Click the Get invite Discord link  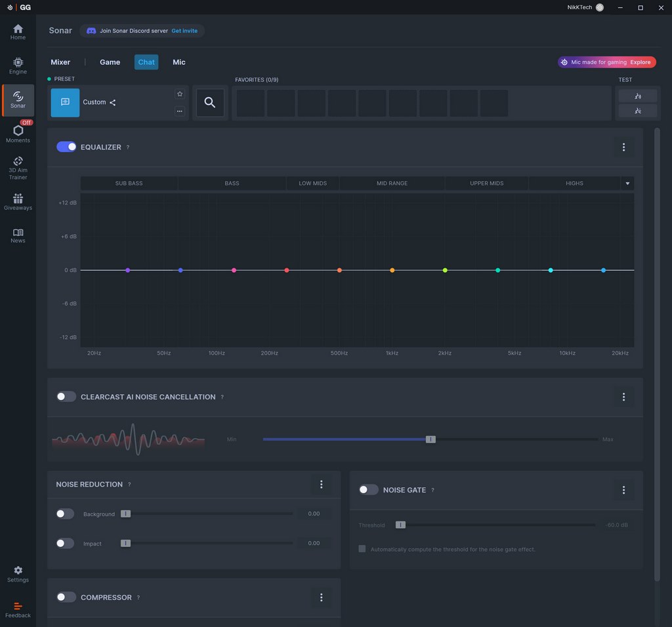pos(184,31)
